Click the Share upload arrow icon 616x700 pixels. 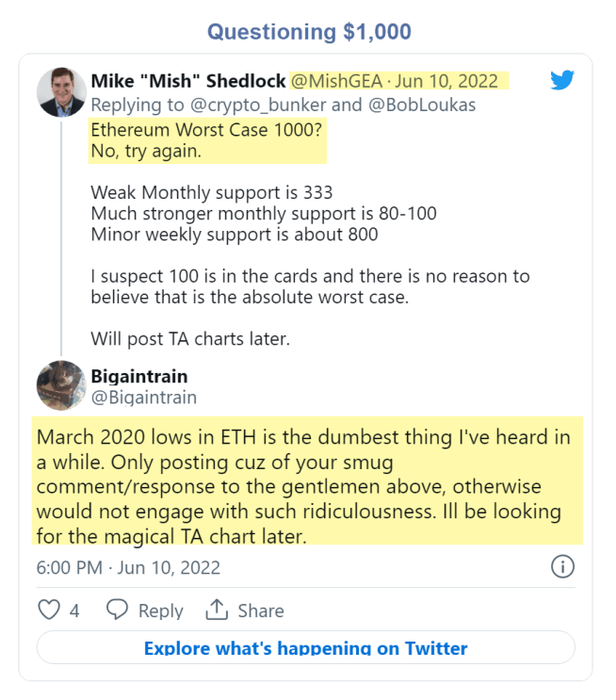(217, 610)
